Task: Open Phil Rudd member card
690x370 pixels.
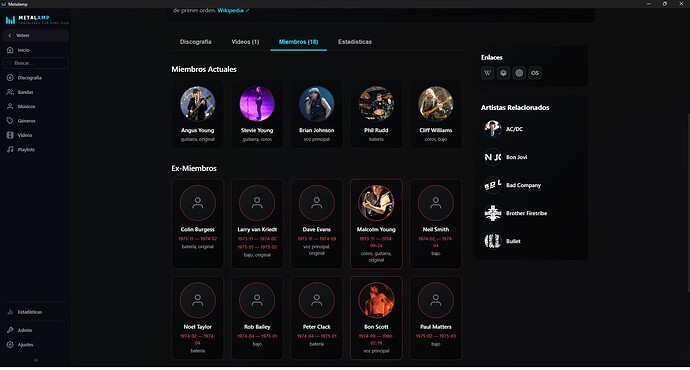Action: click(x=376, y=114)
